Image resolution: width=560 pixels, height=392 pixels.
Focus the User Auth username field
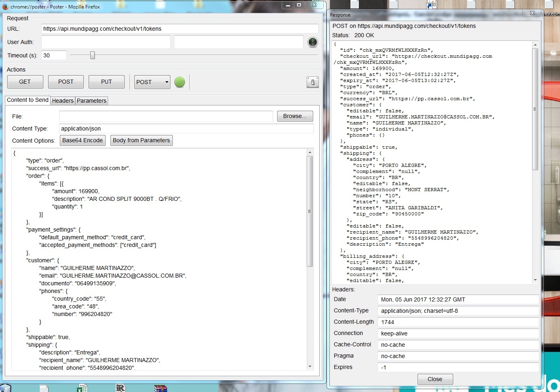click(x=106, y=42)
